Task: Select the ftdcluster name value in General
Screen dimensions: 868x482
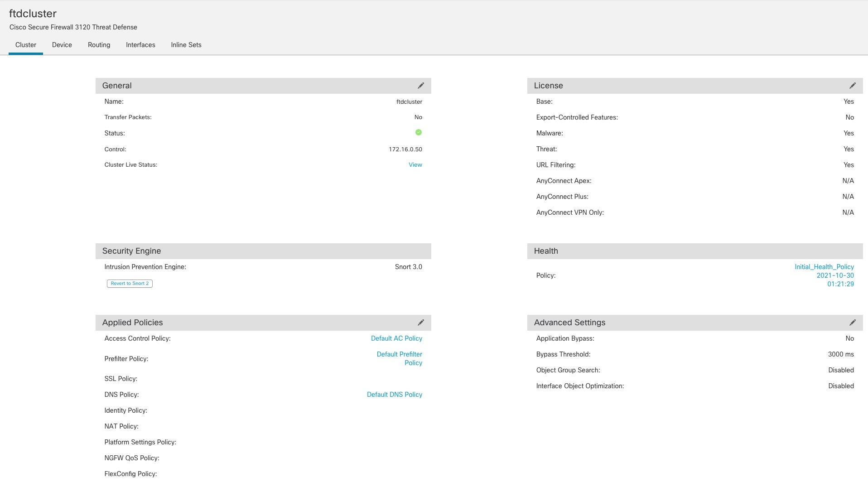Action: pyautogui.click(x=409, y=101)
